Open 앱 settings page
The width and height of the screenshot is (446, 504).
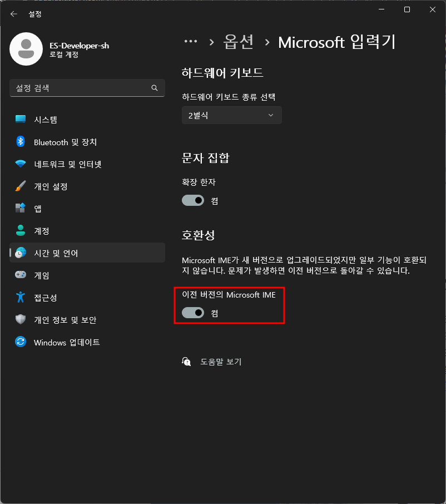click(x=87, y=208)
